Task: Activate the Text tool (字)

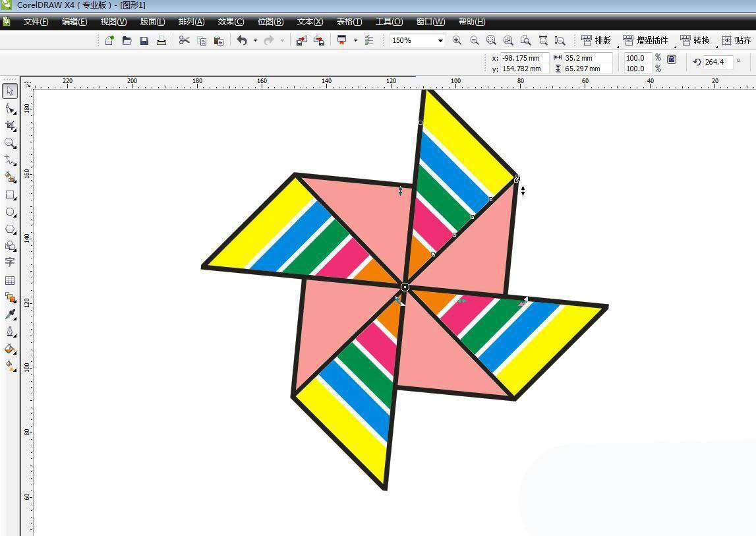Action: (10, 262)
